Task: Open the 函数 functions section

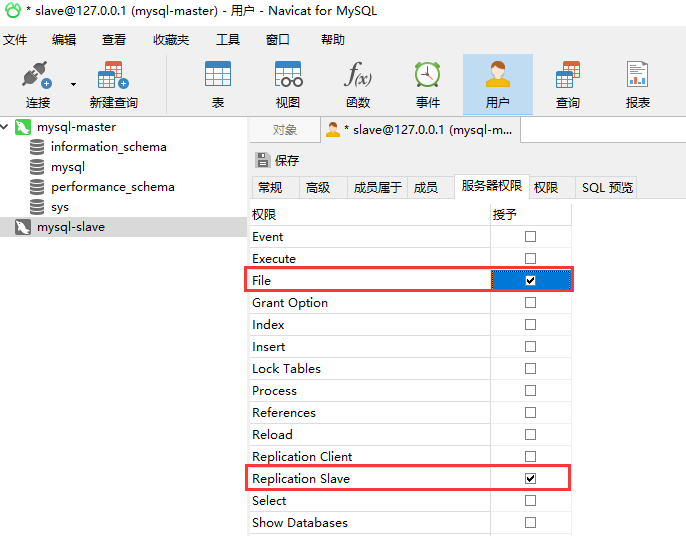Action: click(358, 85)
